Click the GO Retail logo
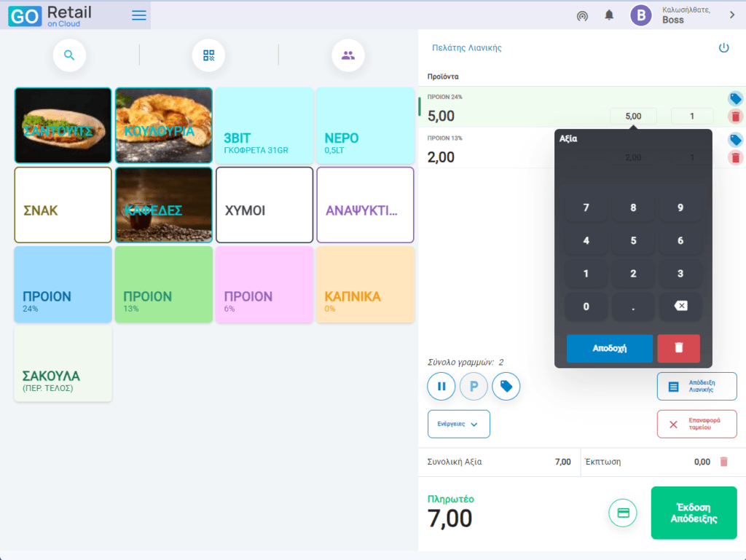Image resolution: width=746 pixels, height=560 pixels. point(50,16)
